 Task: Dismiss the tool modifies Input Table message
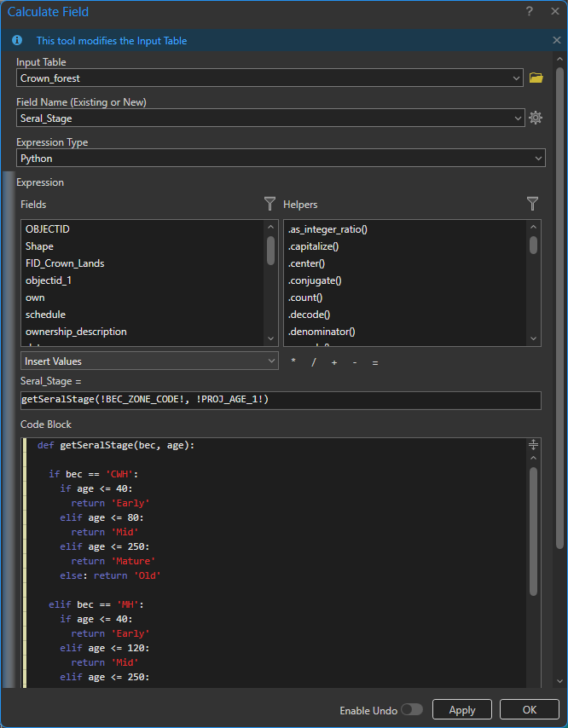tap(556, 40)
